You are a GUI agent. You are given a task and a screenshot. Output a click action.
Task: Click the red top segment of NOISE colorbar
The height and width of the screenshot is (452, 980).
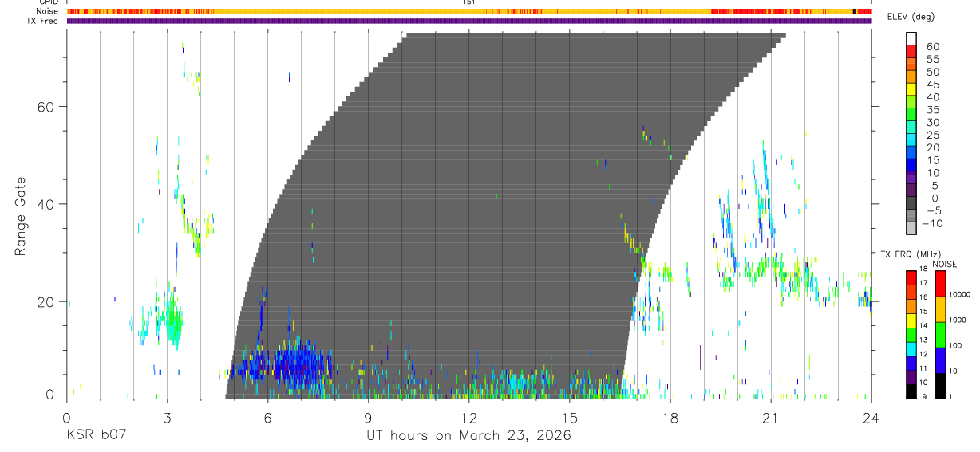941,283
